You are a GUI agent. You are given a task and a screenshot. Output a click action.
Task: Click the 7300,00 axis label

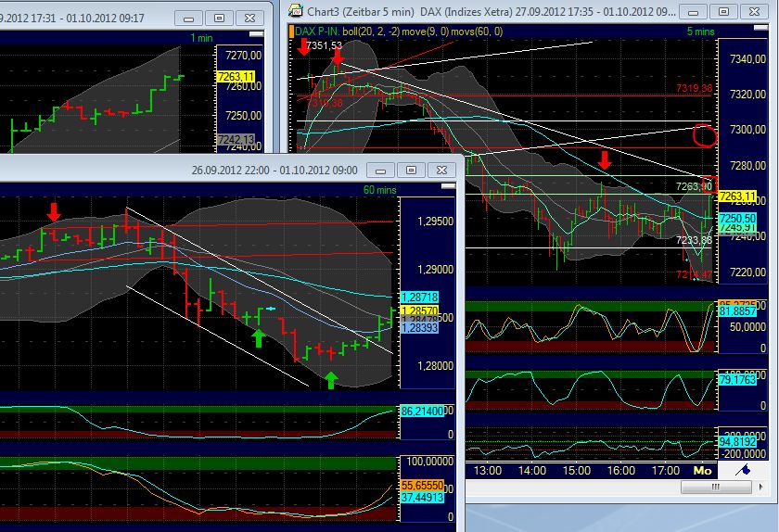tap(747, 130)
